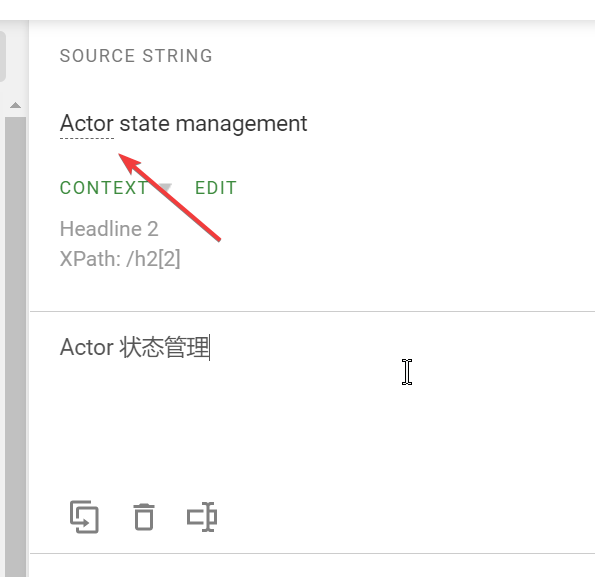Viewport: 595px width, 577px height.
Task: Click the Headline 2 context line
Action: (109, 229)
